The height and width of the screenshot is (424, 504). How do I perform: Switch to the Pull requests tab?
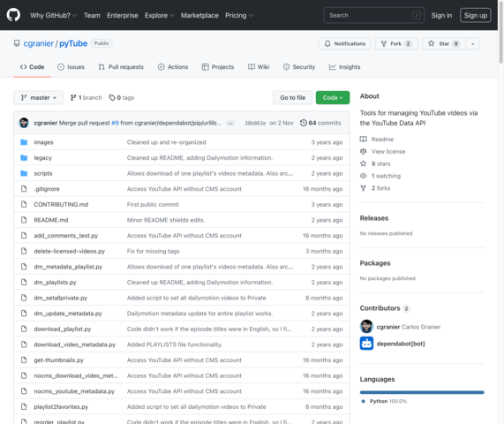121,67
